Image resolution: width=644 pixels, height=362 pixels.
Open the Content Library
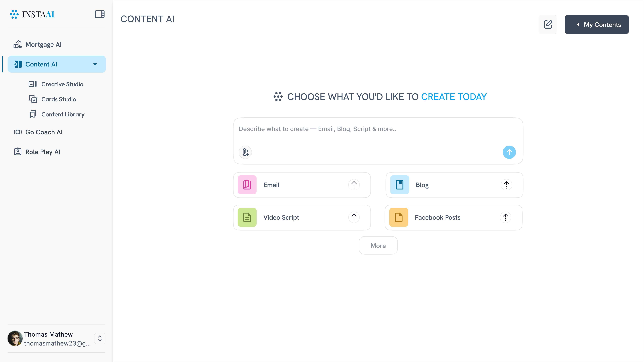point(63,114)
